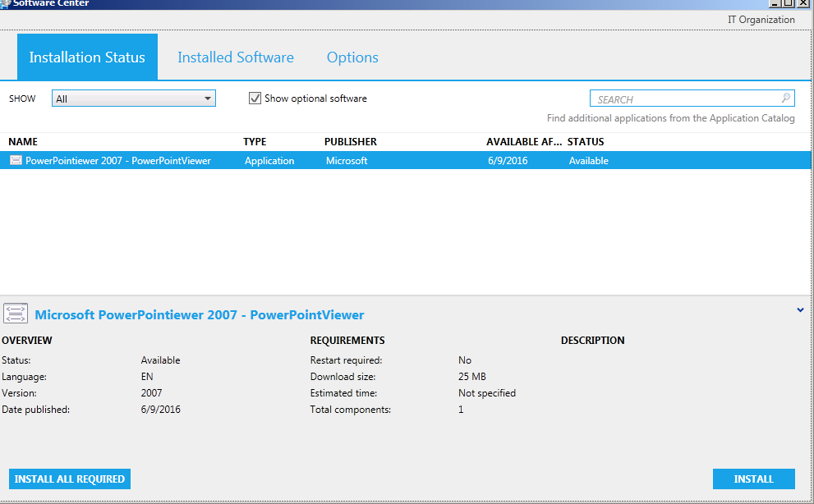The image size is (814, 504).
Task: Sort list by STATUS column header
Action: pyautogui.click(x=586, y=142)
